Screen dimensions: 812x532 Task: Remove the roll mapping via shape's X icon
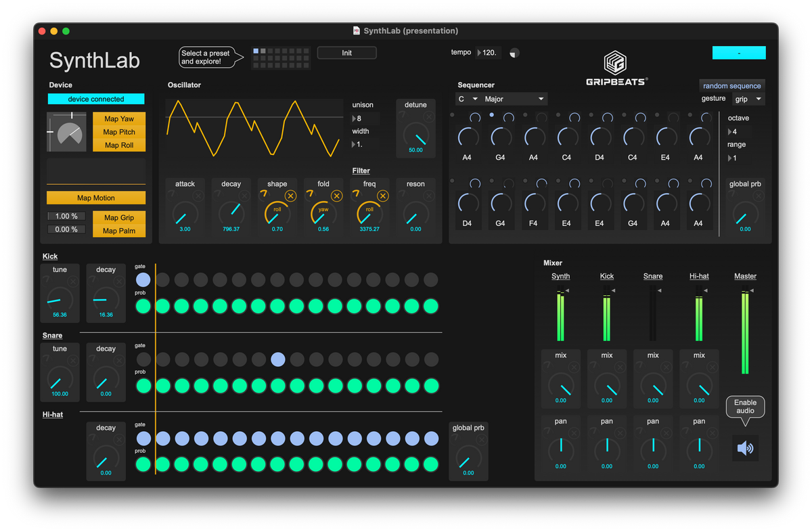click(290, 196)
